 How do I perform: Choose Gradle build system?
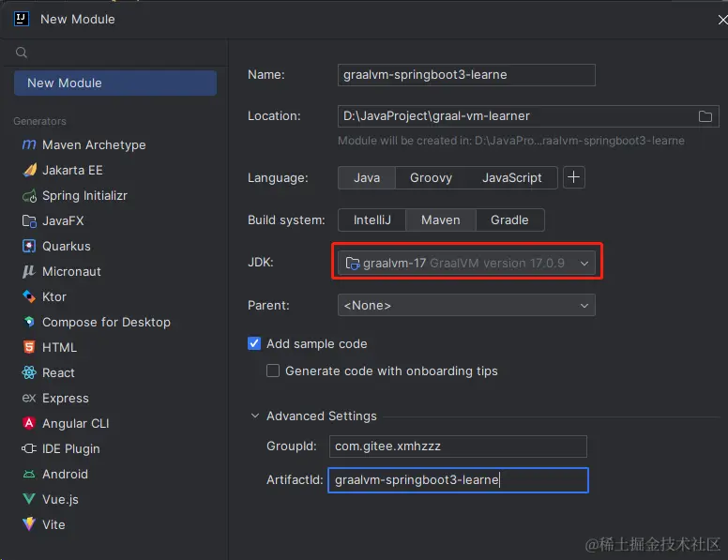tap(509, 220)
